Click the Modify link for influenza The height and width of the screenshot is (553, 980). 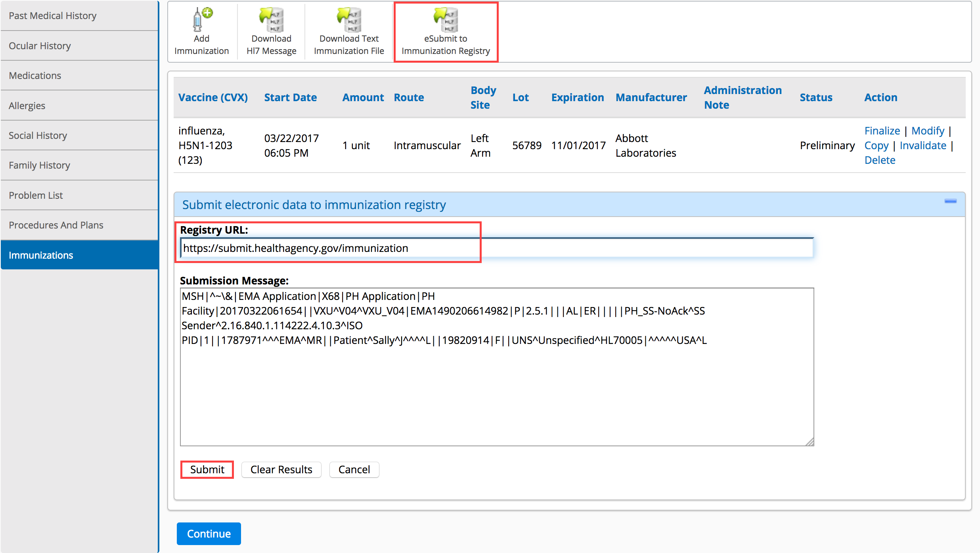pos(928,131)
